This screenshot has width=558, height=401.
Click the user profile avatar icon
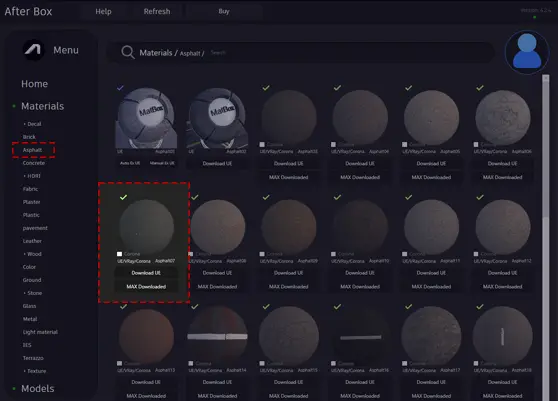pyautogui.click(x=527, y=52)
